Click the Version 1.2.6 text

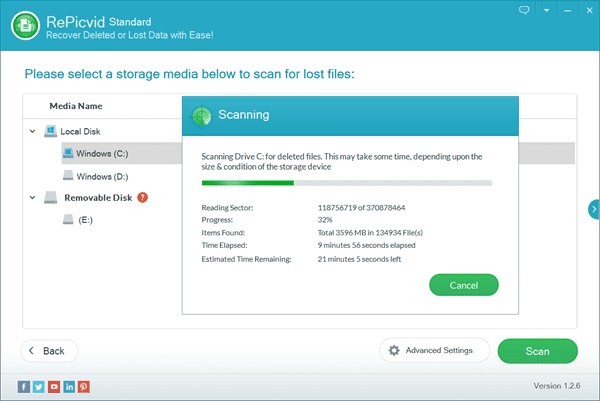coord(557,386)
